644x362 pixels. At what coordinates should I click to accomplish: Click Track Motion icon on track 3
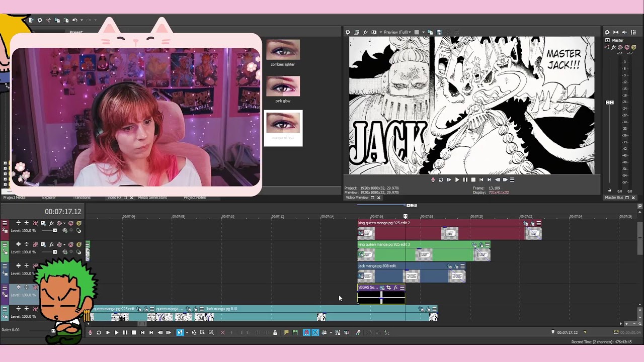coord(43,244)
